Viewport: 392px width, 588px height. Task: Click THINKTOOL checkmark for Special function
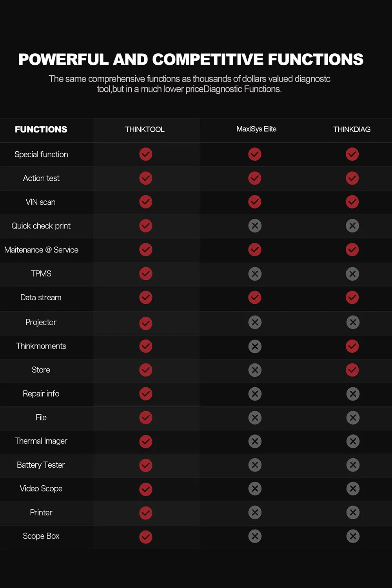pos(146,154)
